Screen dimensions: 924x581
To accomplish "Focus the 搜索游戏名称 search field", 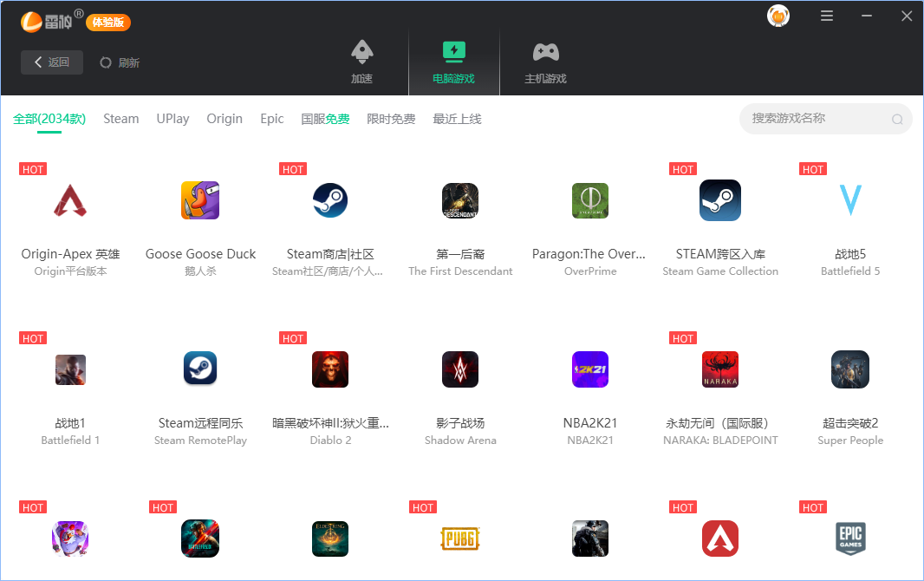I will (825, 119).
